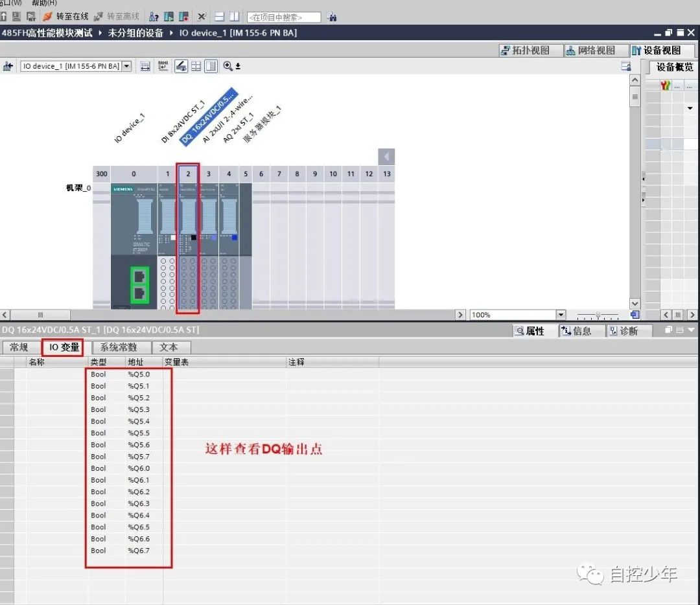The width and height of the screenshot is (700, 605).
Task: Click the float inspector window icon
Action: click(x=668, y=330)
